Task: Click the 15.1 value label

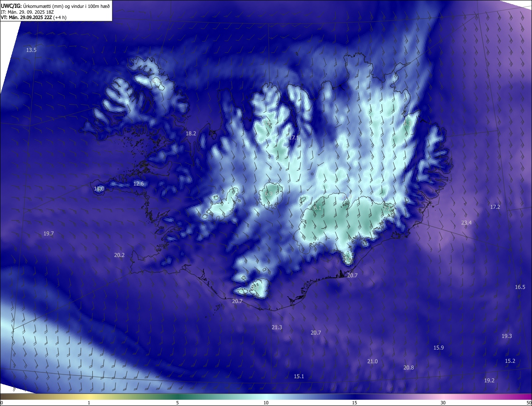Action: pyautogui.click(x=299, y=377)
